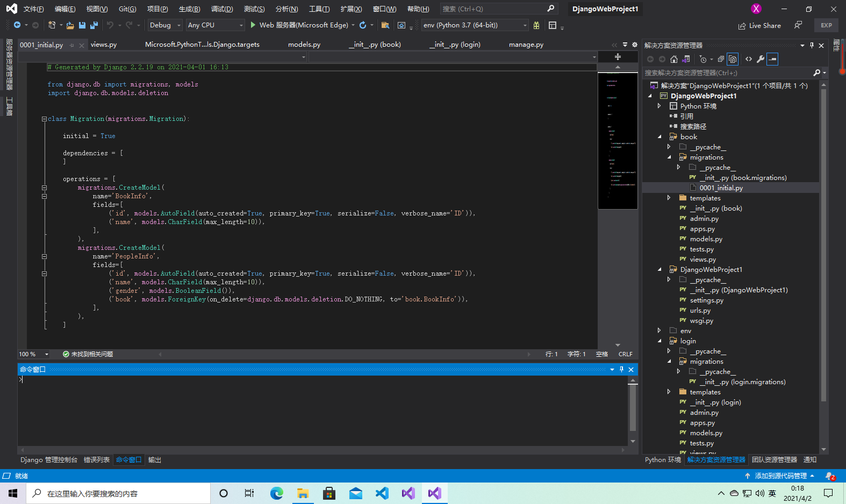Click the EXP button at top right
The image size is (846, 504).
point(826,25)
